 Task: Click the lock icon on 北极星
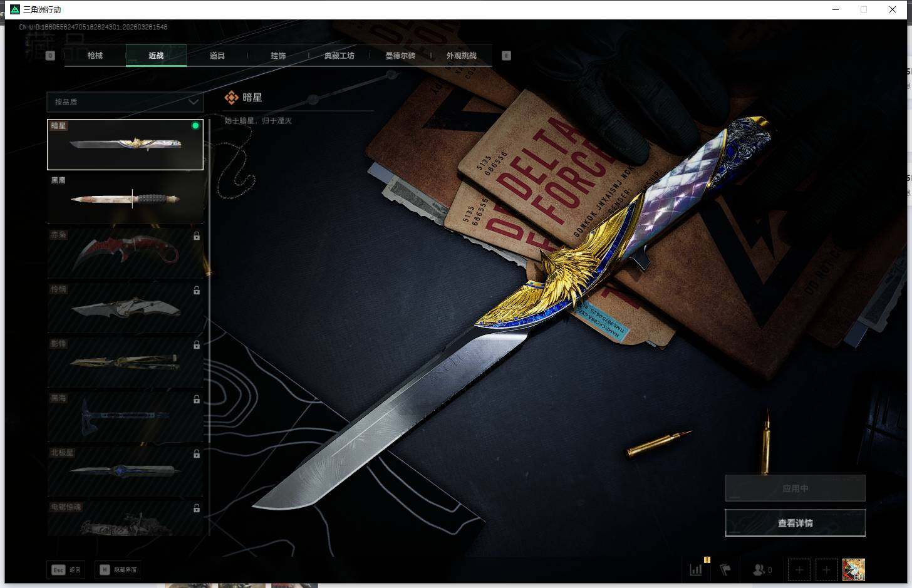(x=197, y=454)
